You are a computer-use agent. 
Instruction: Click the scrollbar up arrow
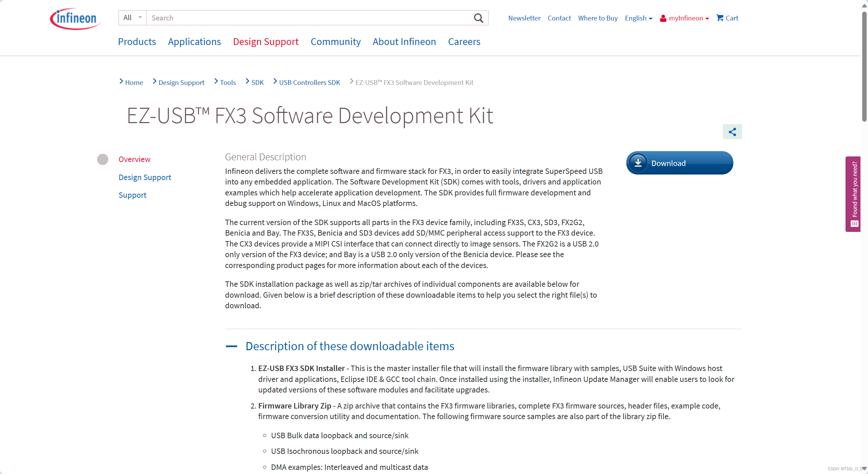[x=864, y=5]
